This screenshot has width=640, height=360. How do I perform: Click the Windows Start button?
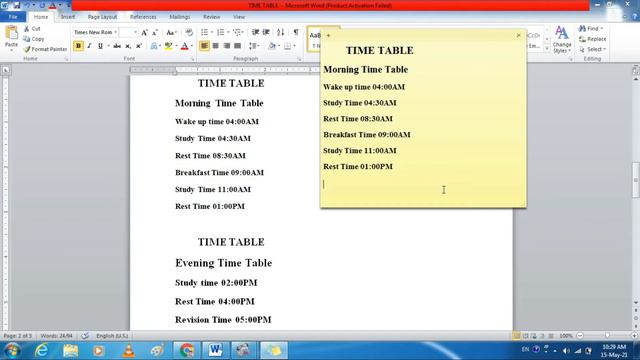pyautogui.click(x=12, y=350)
